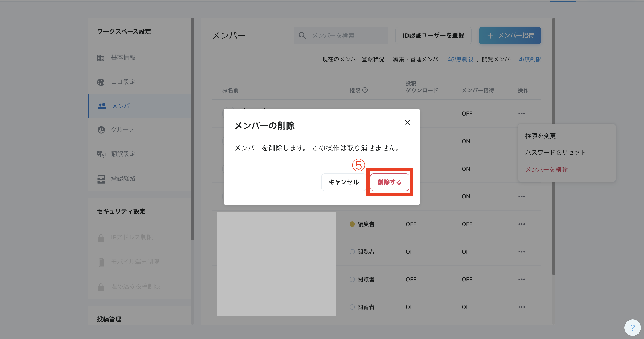Click the 基本情報 building icon
The width and height of the screenshot is (644, 339).
click(x=101, y=58)
